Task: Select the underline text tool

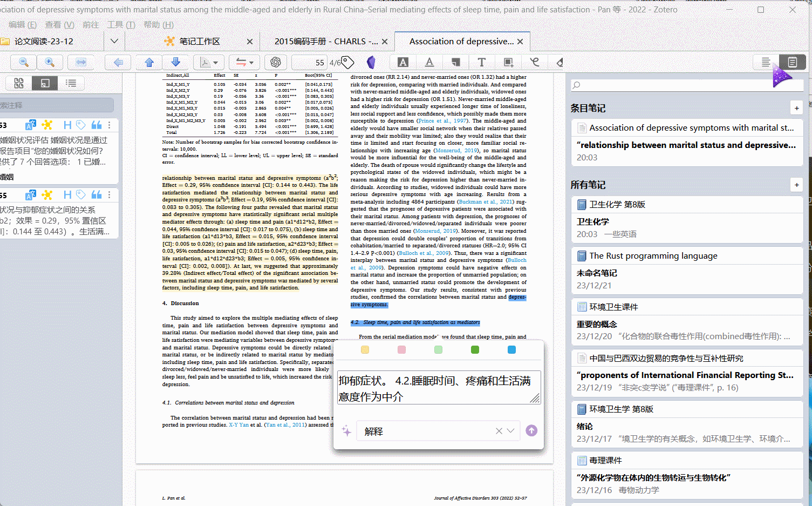Action: [x=429, y=62]
